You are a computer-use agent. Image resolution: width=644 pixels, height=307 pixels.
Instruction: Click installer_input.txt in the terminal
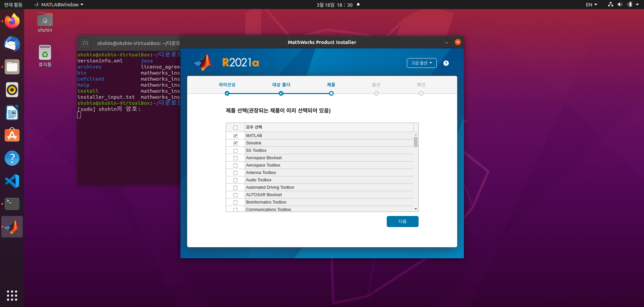[106, 97]
